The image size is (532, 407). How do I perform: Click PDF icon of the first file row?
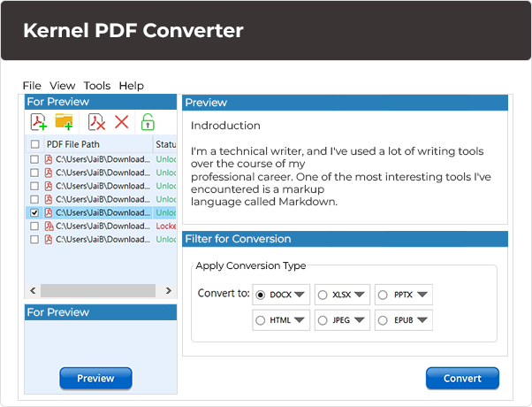(49, 159)
